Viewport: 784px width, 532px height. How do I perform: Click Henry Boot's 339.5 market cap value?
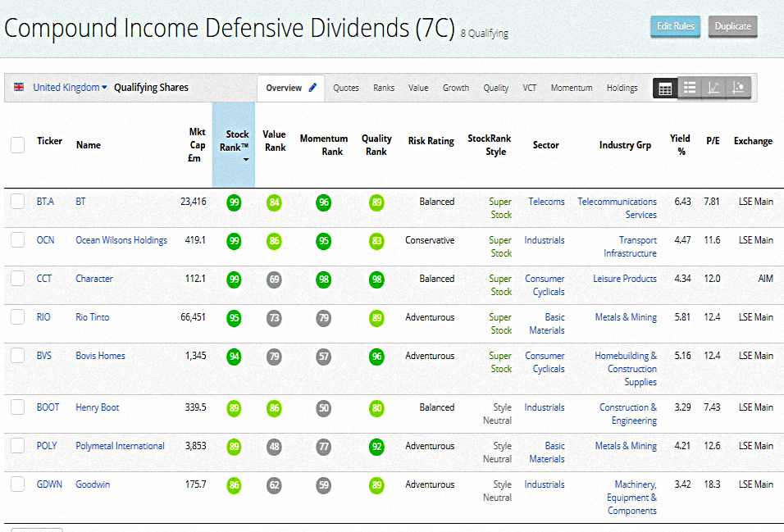tap(195, 407)
